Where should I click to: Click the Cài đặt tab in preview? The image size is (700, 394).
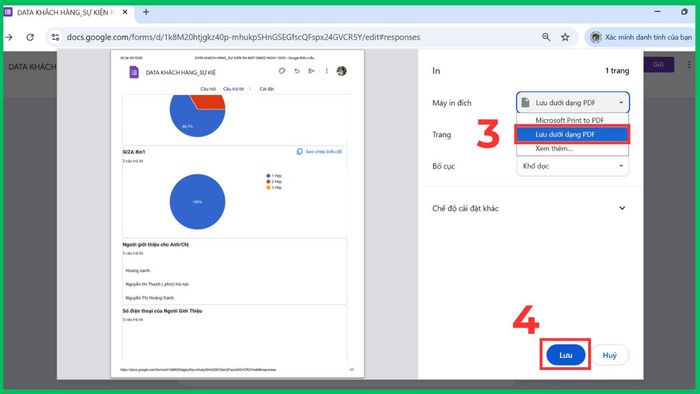(x=267, y=89)
